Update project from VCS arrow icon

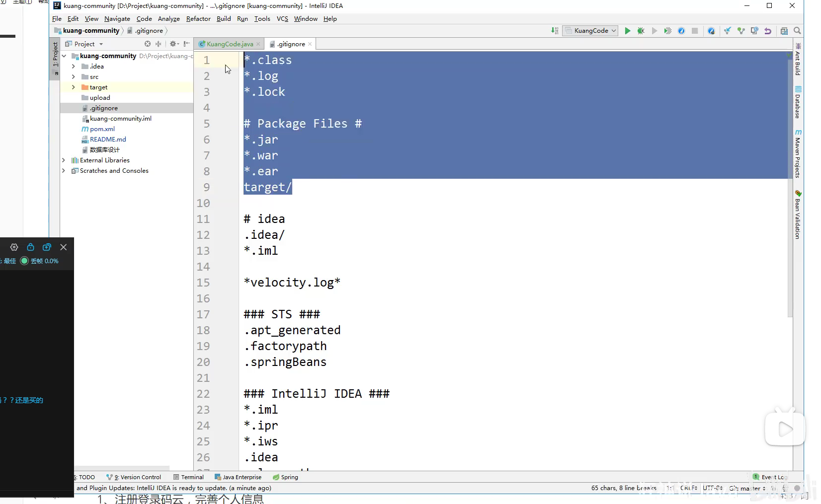728,31
